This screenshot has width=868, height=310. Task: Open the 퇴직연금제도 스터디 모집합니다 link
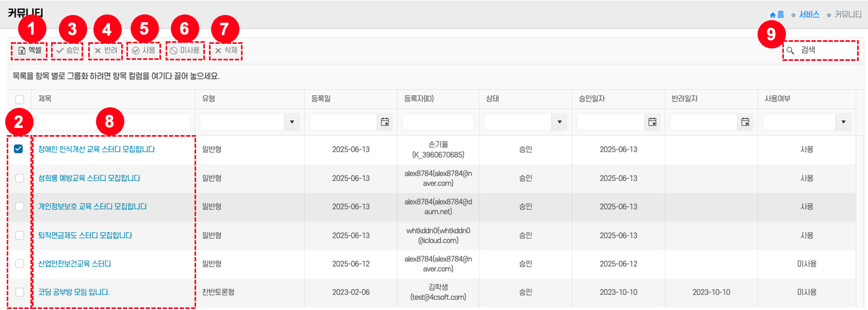coord(85,235)
